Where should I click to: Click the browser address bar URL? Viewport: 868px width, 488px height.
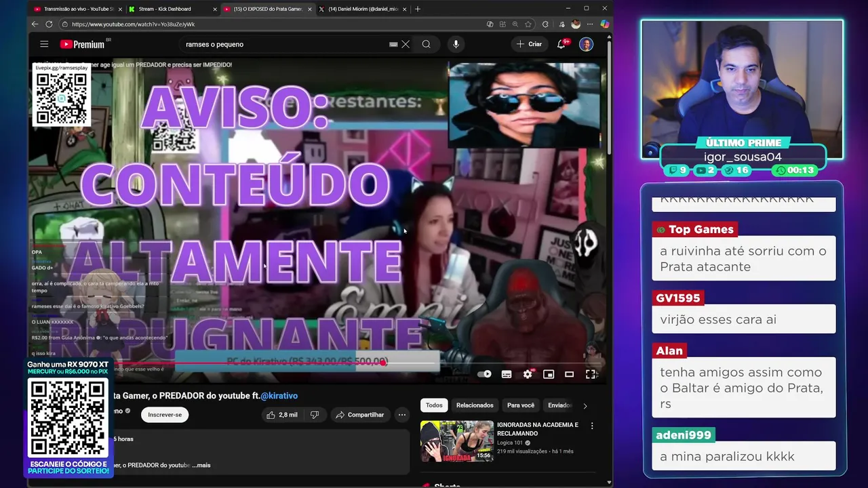click(x=133, y=24)
